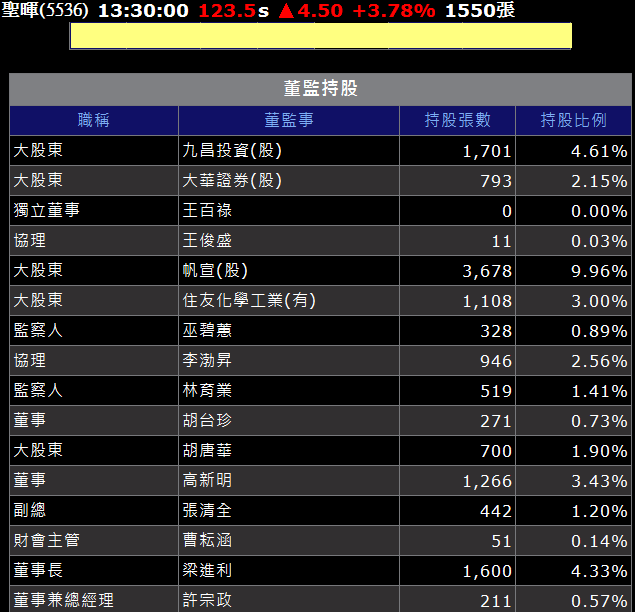This screenshot has width=635, height=612.
Task: Click the yellow bar under the quote
Action: [x=320, y=36]
